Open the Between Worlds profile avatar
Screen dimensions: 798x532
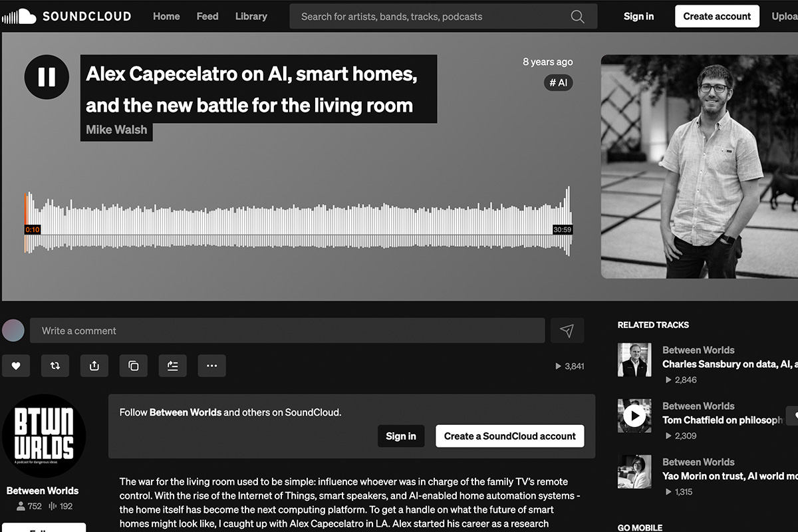[x=45, y=436]
